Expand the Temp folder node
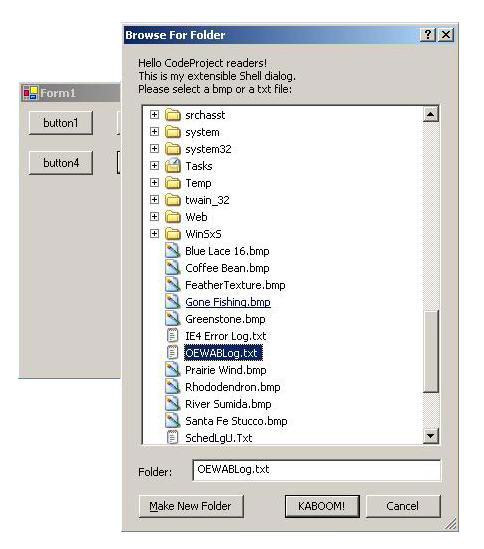The image size is (484, 549). click(154, 182)
